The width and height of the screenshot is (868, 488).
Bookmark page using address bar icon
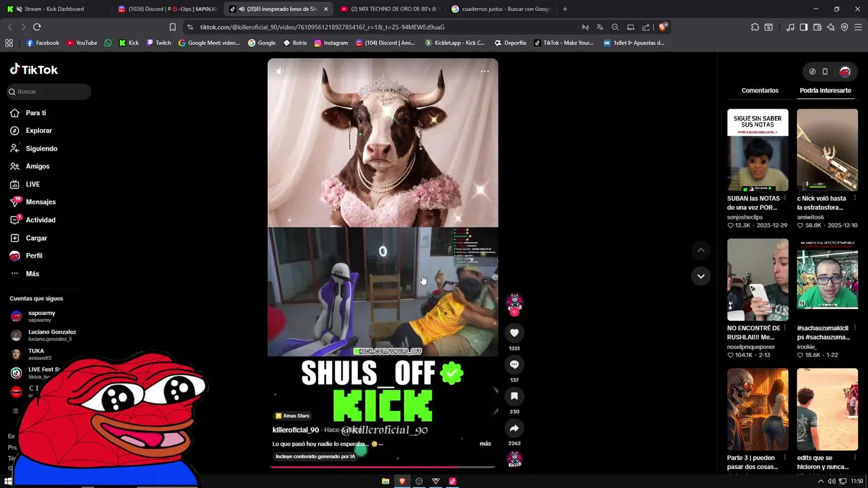pos(172,27)
